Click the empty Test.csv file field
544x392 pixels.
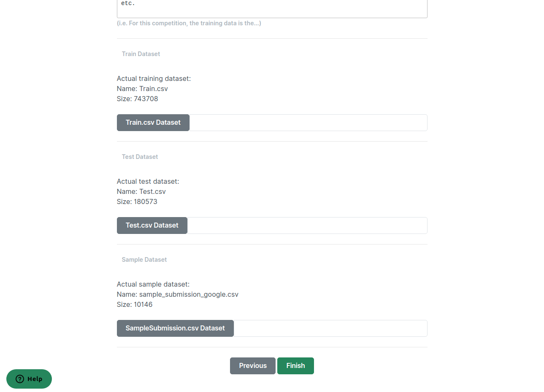(307, 226)
